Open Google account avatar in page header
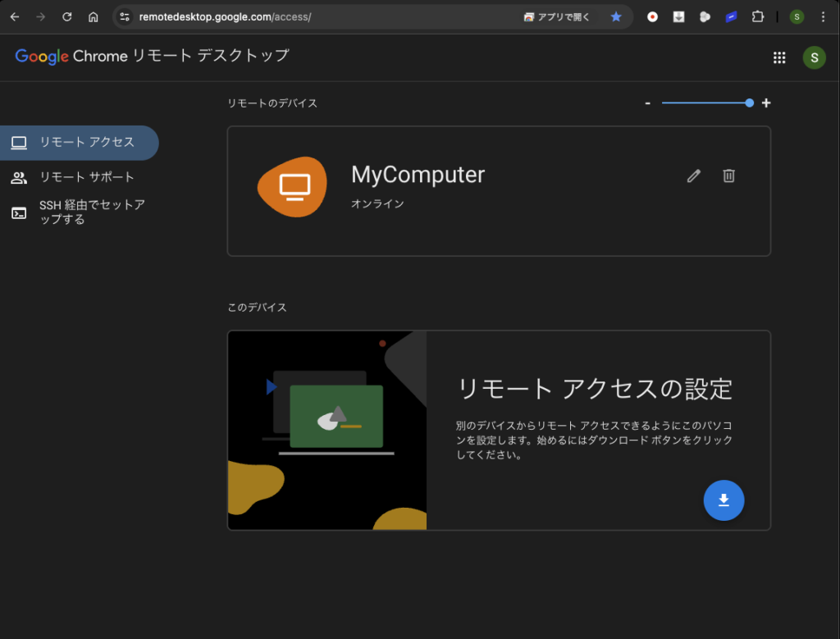Viewport: 840px width, 639px height. coord(814,57)
